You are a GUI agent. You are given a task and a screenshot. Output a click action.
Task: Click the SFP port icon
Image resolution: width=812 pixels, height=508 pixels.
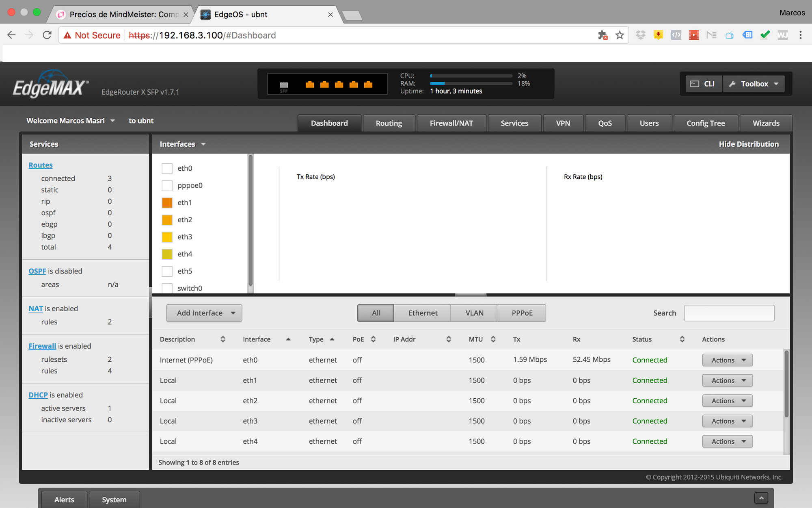coord(284,85)
